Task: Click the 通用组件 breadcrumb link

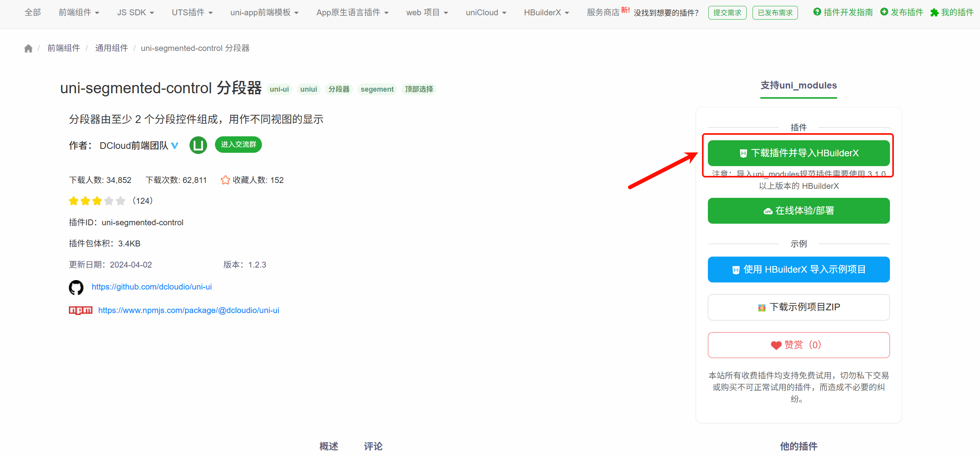Action: 112,48
